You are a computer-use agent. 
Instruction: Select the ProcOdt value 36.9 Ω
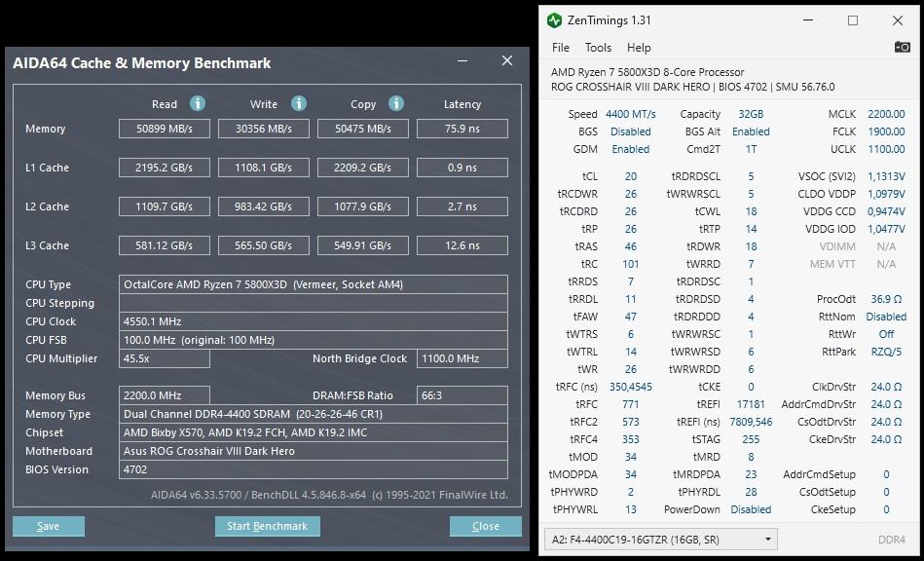[x=886, y=299]
